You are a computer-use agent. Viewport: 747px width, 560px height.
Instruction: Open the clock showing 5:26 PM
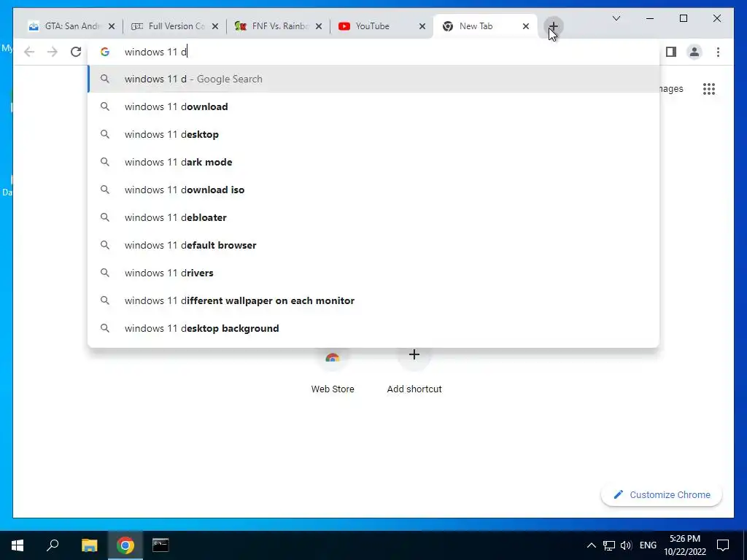click(685, 545)
